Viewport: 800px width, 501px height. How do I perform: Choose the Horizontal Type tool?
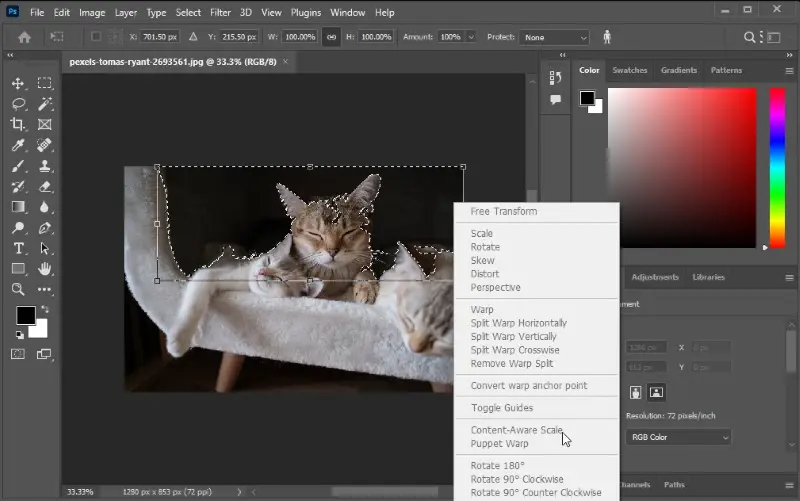[x=18, y=248]
